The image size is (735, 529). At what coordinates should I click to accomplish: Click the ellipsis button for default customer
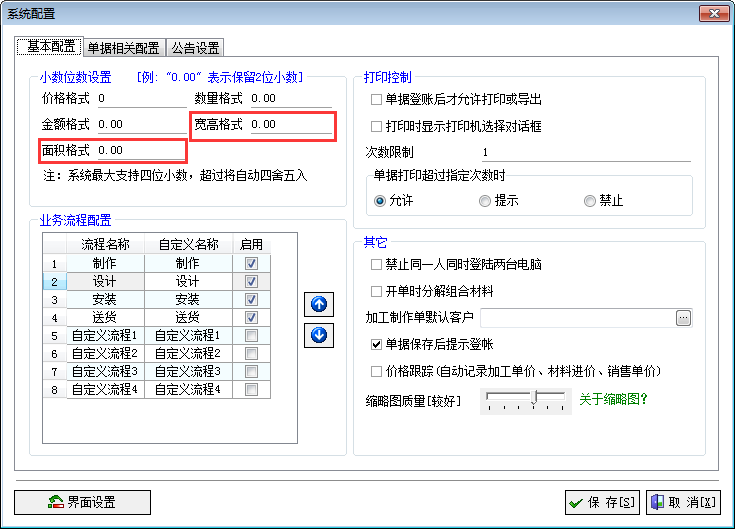tap(684, 318)
